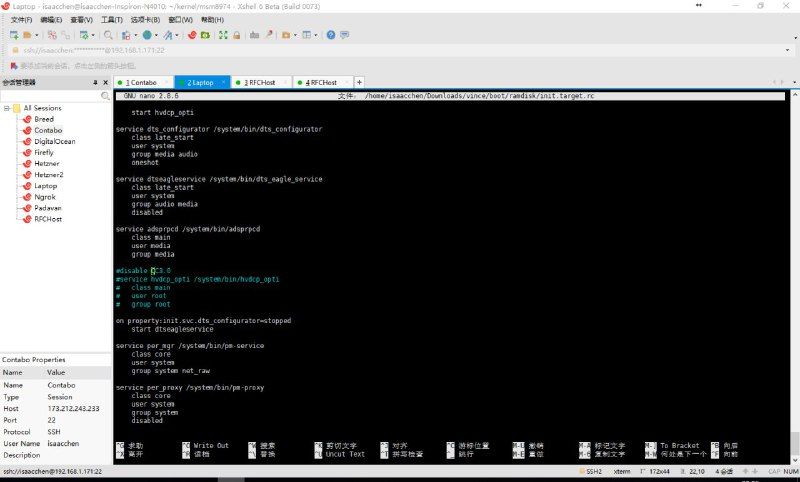Click the lock icon in the address bar
Image resolution: width=800 pixels, height=482 pixels.
click(15, 50)
